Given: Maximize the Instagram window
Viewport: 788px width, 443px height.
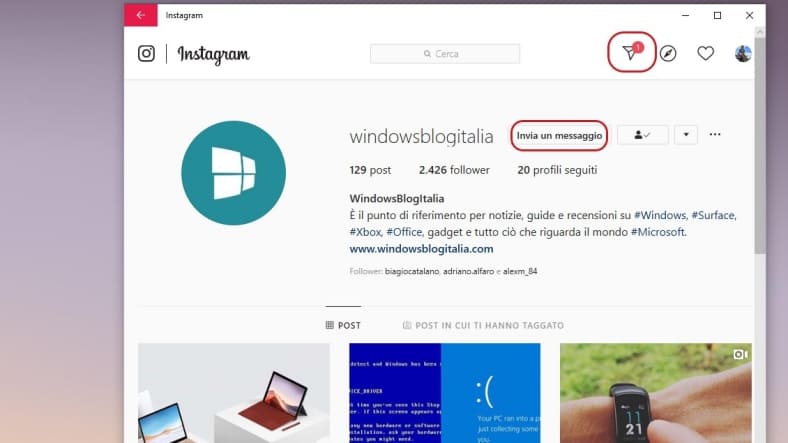Looking at the screenshot, I should (718, 15).
